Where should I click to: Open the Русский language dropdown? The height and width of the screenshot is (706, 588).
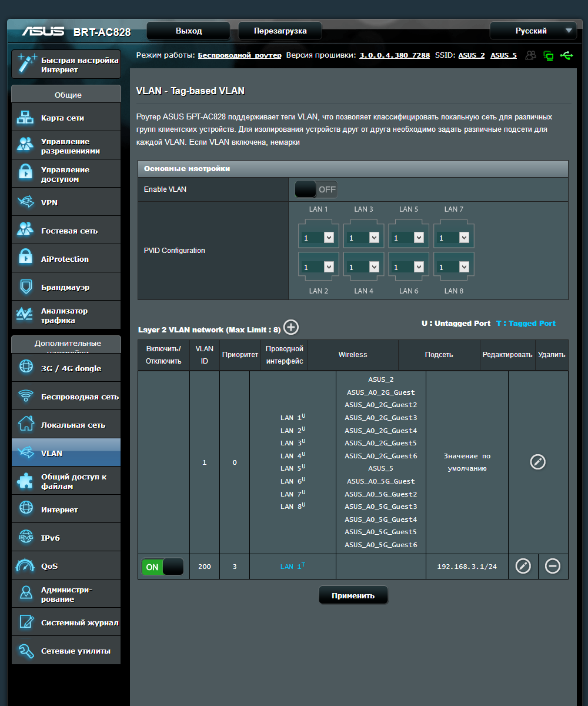point(533,31)
